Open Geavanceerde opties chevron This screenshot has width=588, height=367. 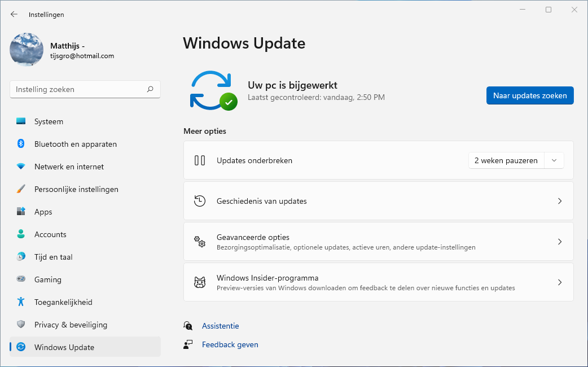pos(560,242)
